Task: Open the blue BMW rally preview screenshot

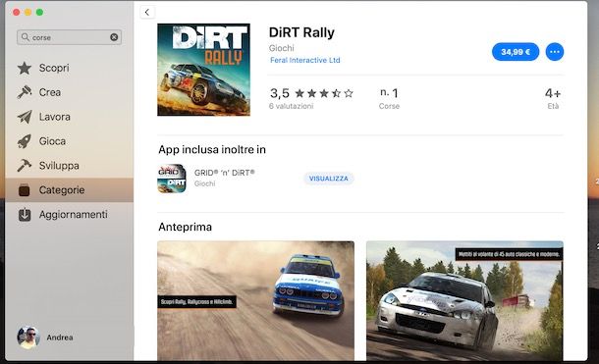Action: tap(255, 300)
